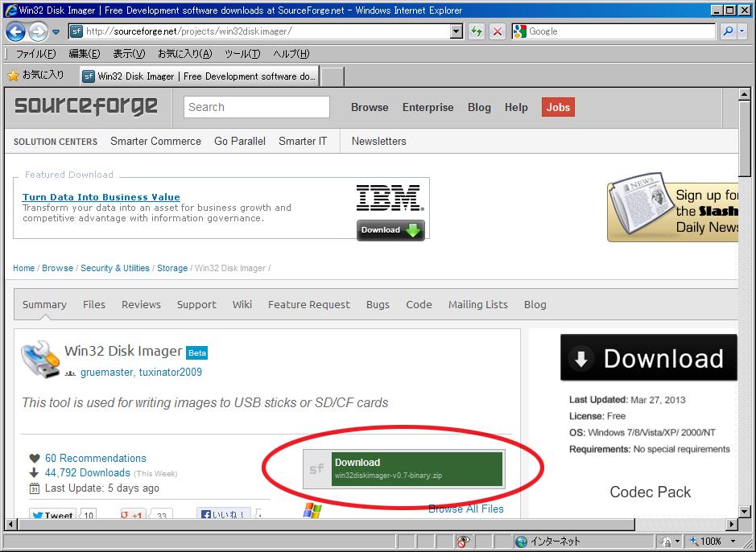
Task: Switch to the Code project tab
Action: (419, 304)
